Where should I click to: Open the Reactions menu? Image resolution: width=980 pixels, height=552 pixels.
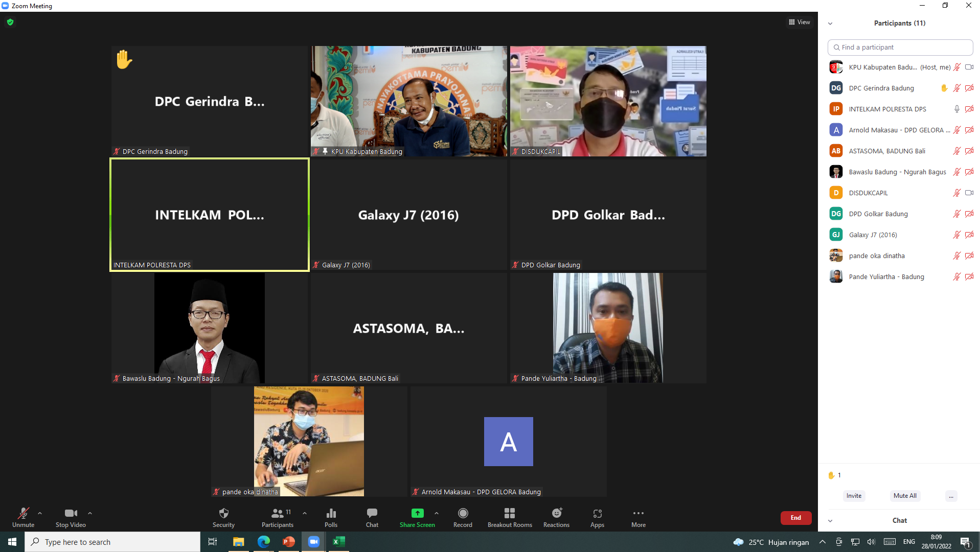click(556, 517)
